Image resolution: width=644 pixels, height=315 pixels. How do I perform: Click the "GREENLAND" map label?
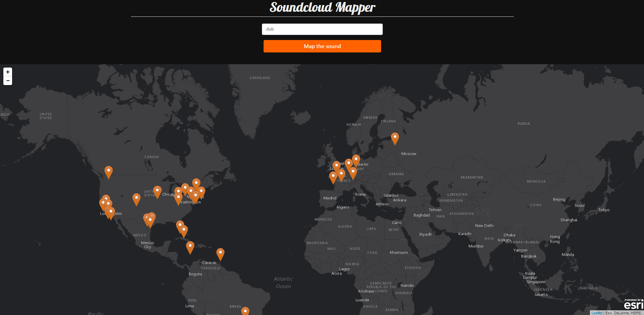point(260,78)
